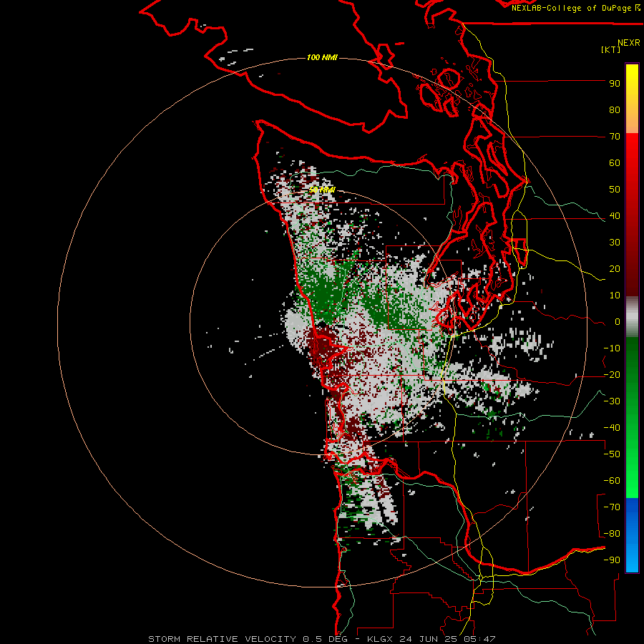Click the 40 value on velocity scale
The width and height of the screenshot is (644, 644).
point(615,216)
